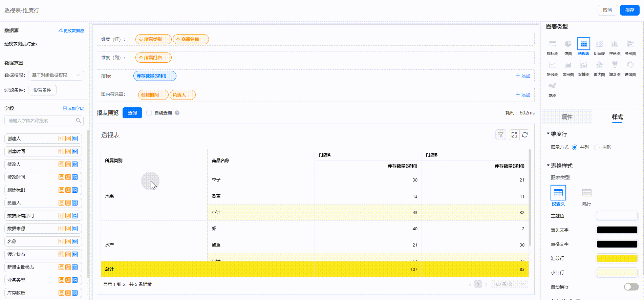Toggle sort on 商品名称 row dimension
The width and height of the screenshot is (644, 300).
(x=178, y=39)
